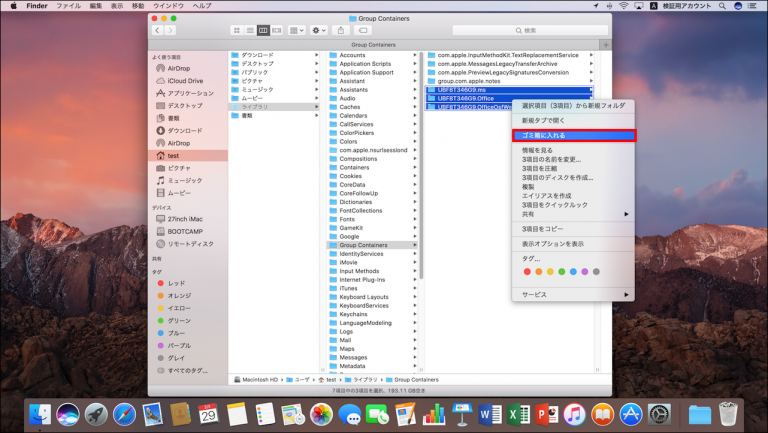Switch Finder to column view
The height and width of the screenshot is (433, 768).
264,30
